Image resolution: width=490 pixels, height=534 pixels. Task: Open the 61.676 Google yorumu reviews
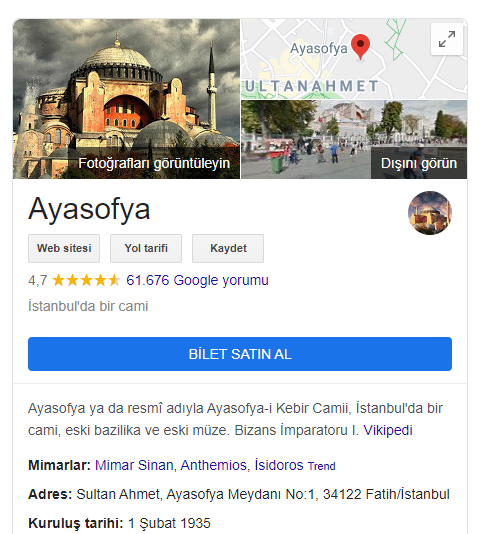click(197, 280)
